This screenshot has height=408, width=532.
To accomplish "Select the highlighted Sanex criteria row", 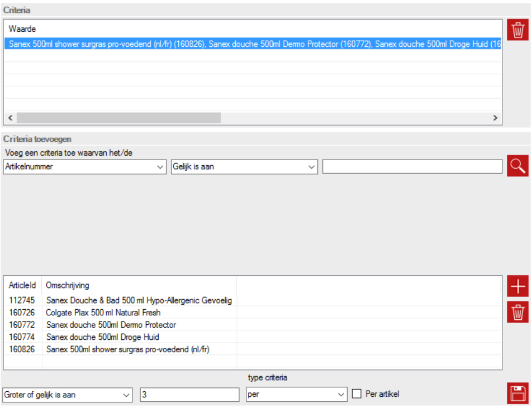I will pyautogui.click(x=253, y=44).
